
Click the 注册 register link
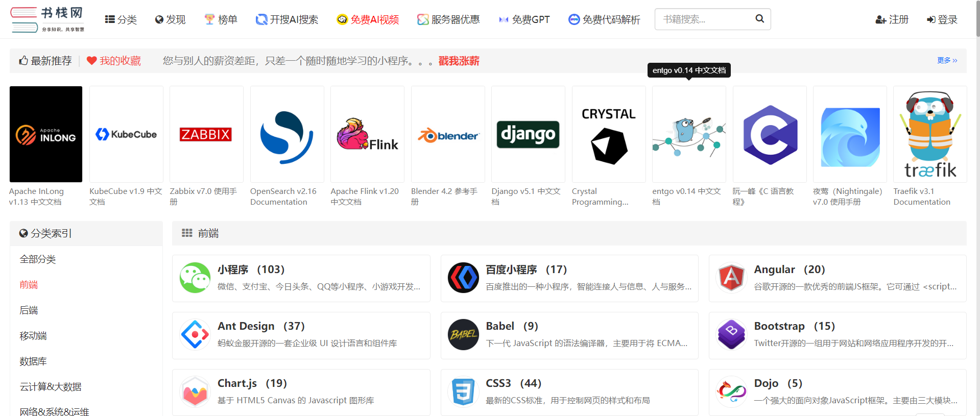coord(892,19)
